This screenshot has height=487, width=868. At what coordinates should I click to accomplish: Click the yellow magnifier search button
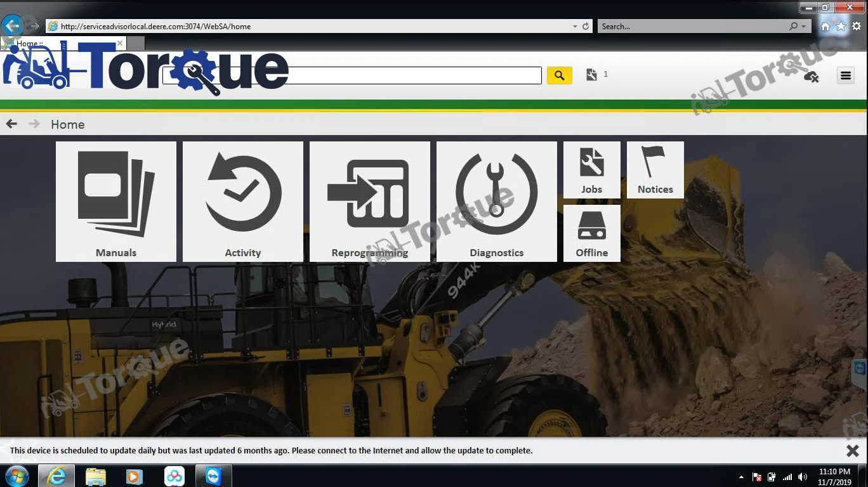(x=560, y=75)
